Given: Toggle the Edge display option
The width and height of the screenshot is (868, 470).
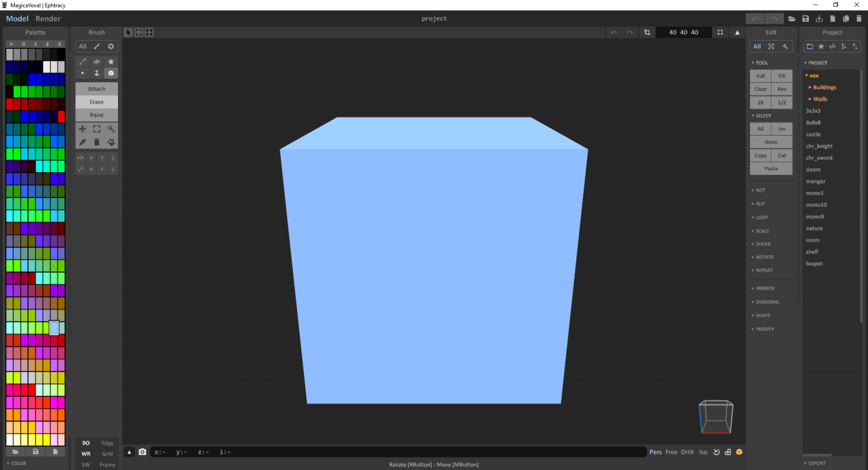Looking at the screenshot, I should [107, 443].
